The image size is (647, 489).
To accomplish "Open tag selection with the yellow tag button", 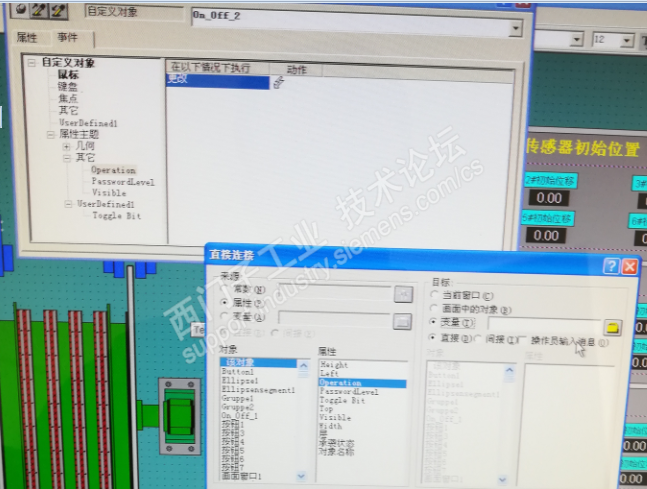I will (613, 327).
